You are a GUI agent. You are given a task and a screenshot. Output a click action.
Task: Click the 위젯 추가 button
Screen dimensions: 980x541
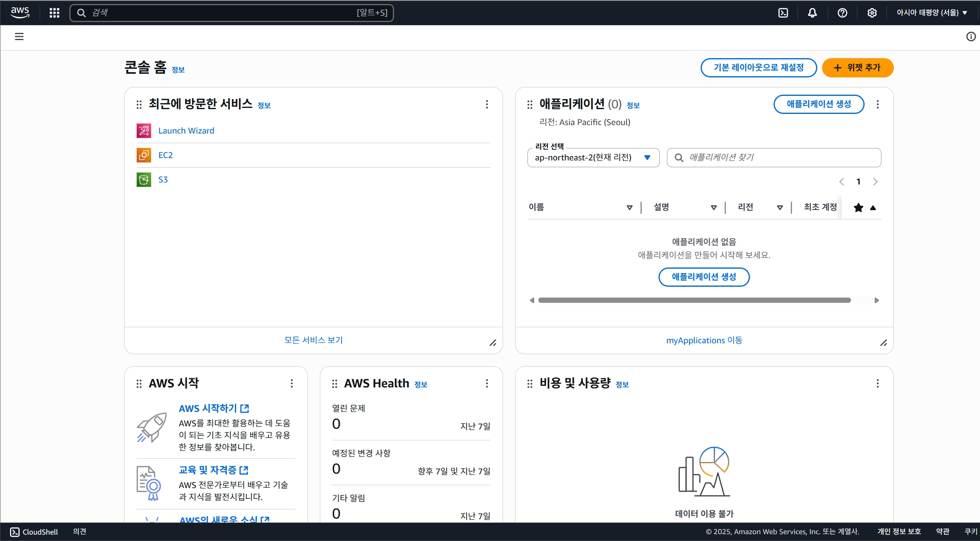coord(857,68)
